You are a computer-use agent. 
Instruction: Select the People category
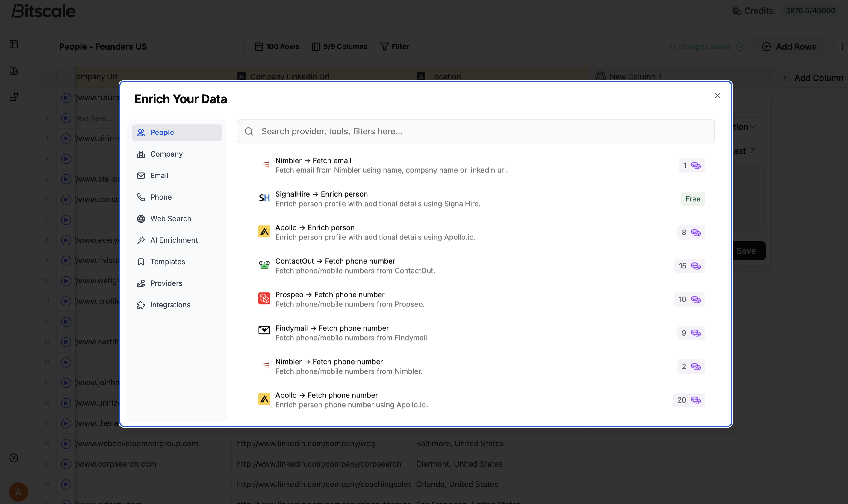point(177,133)
